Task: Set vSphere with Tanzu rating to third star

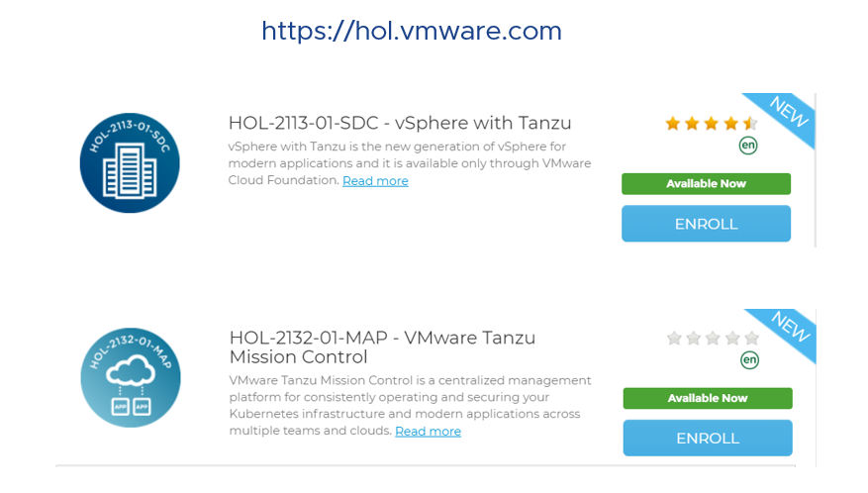Action: tap(712, 123)
